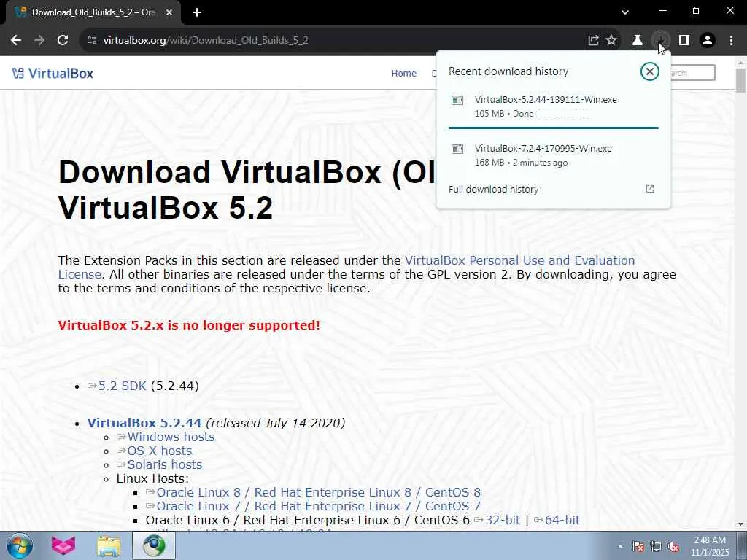
Task: Open the Action Center flag icon
Action: click(638, 547)
